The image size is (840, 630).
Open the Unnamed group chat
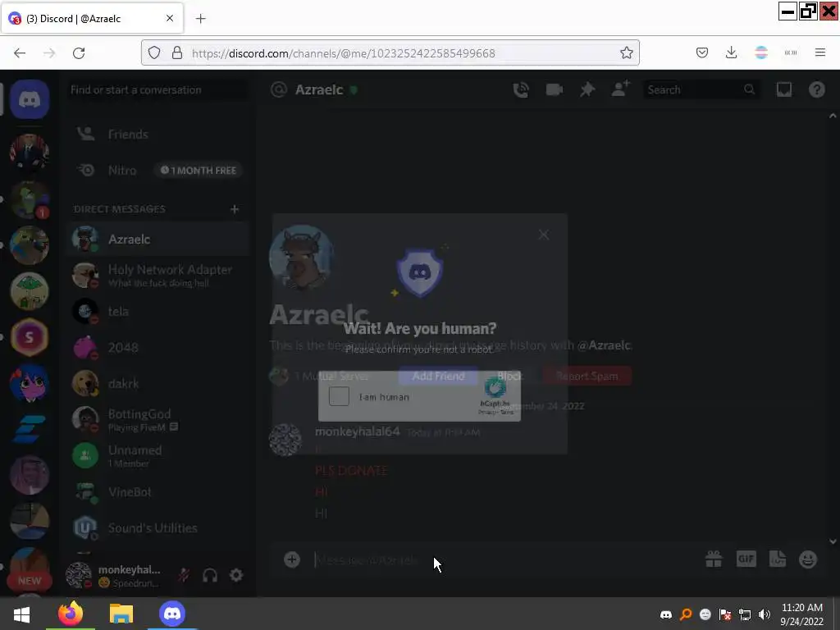pyautogui.click(x=159, y=456)
